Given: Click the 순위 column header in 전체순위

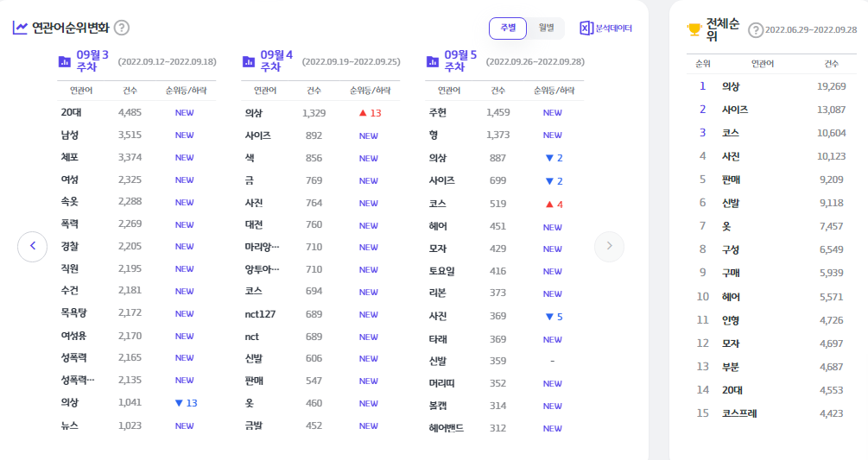Looking at the screenshot, I should 702,64.
